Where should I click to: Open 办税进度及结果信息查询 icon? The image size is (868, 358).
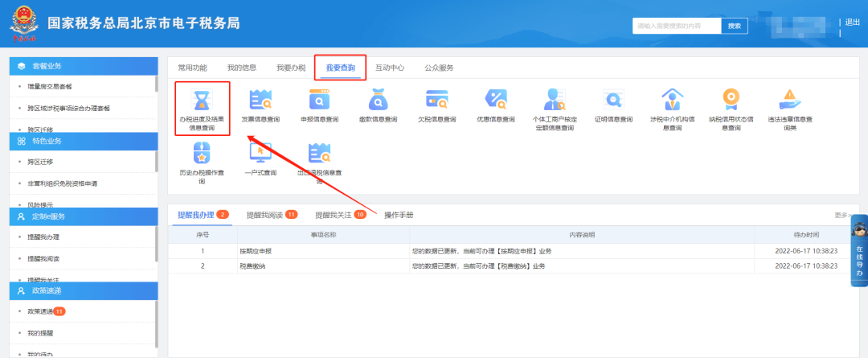pos(202,101)
